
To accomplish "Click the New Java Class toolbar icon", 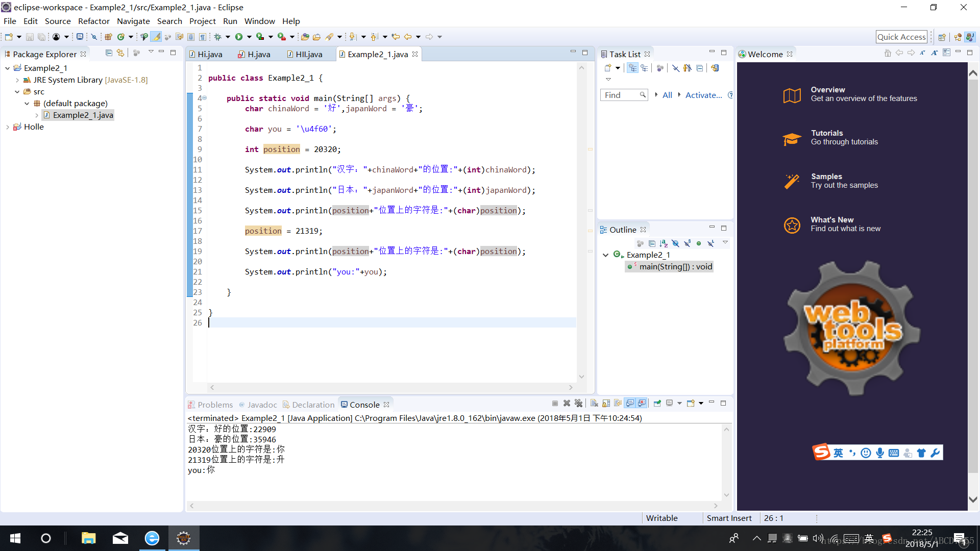I will 121,37.
